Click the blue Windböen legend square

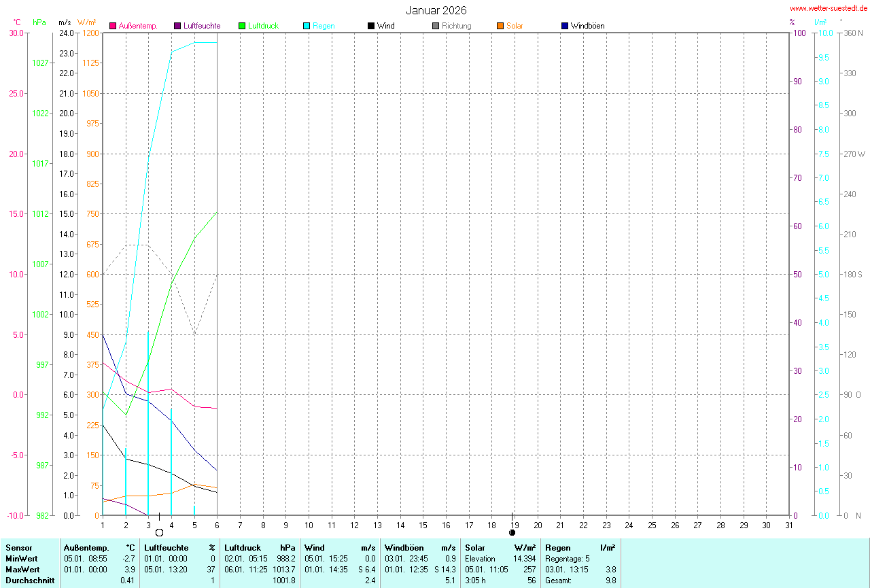coord(565,26)
